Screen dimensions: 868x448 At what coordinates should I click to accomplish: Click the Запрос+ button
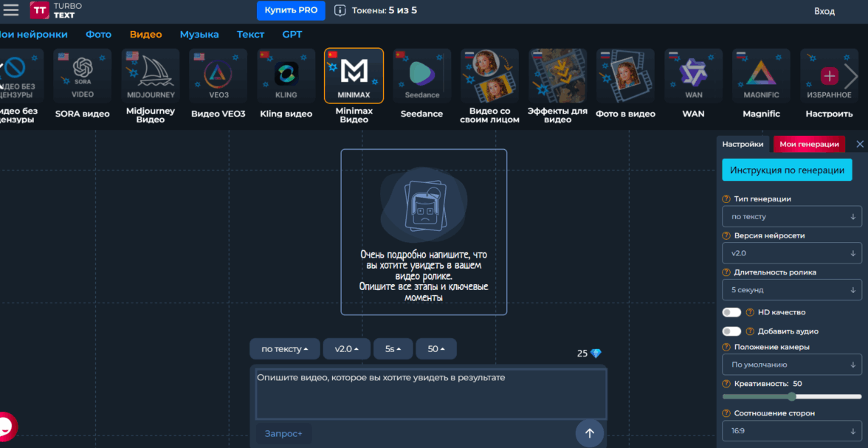pyautogui.click(x=283, y=433)
